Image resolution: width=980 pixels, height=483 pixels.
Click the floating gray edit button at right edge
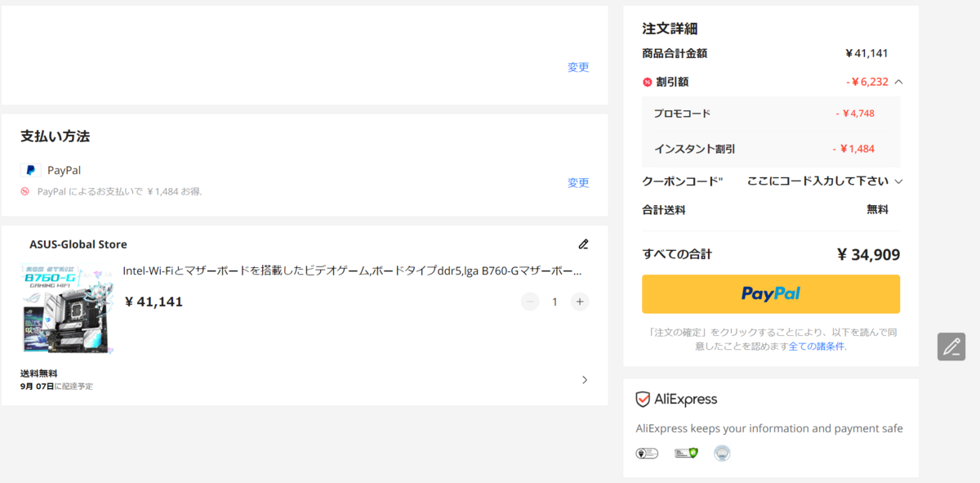tap(951, 347)
